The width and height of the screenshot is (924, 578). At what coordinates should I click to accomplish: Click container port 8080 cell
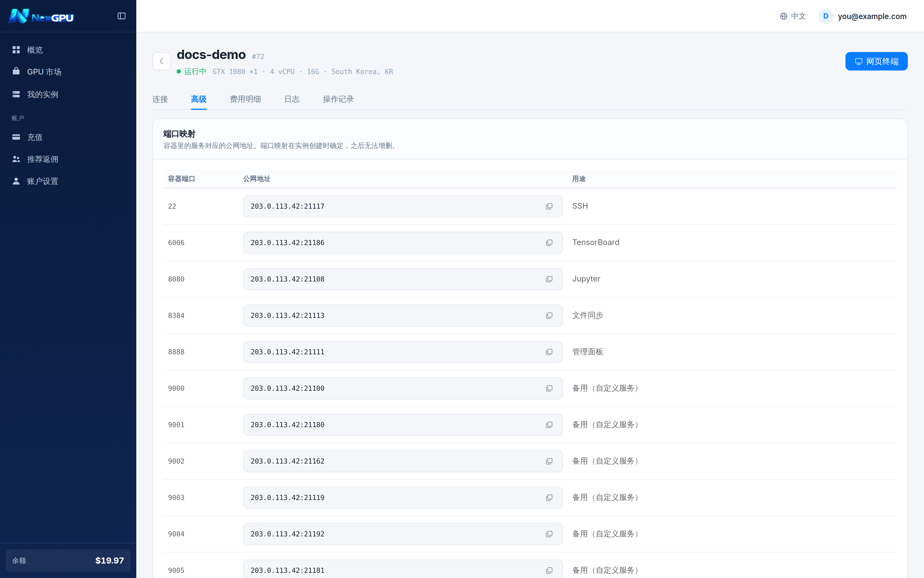(x=176, y=279)
